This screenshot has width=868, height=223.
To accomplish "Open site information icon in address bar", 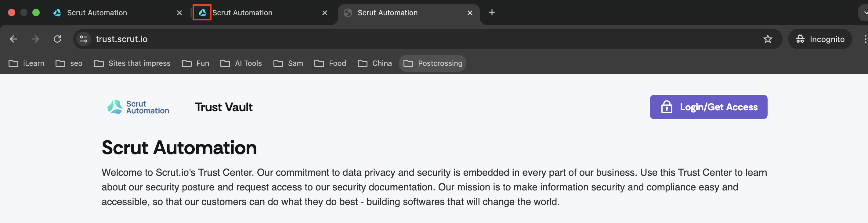I will (x=84, y=39).
